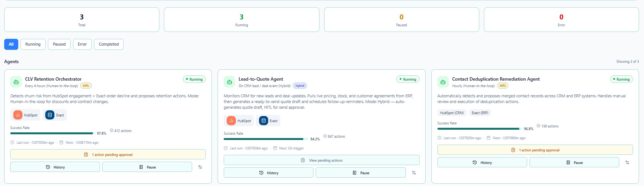Filter agents by Error
The height and width of the screenshot is (186, 644).
(x=82, y=44)
